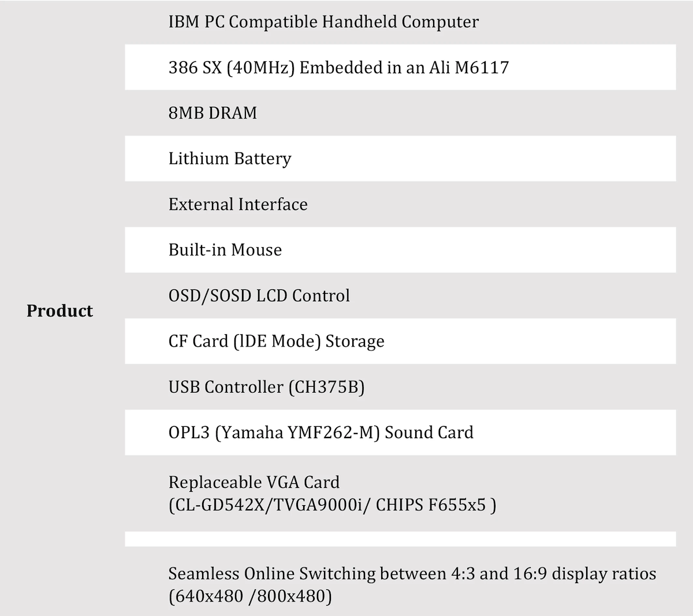Select the 8MB DRAM row

point(213,113)
